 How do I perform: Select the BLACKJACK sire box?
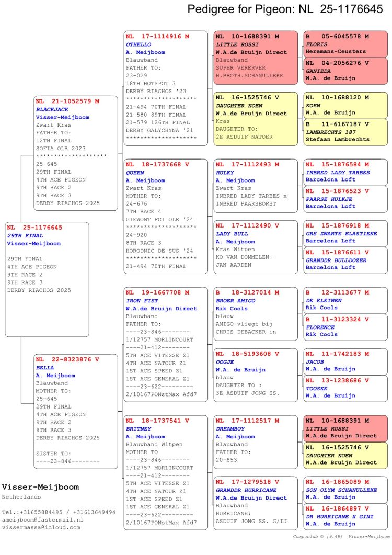(x=76, y=153)
